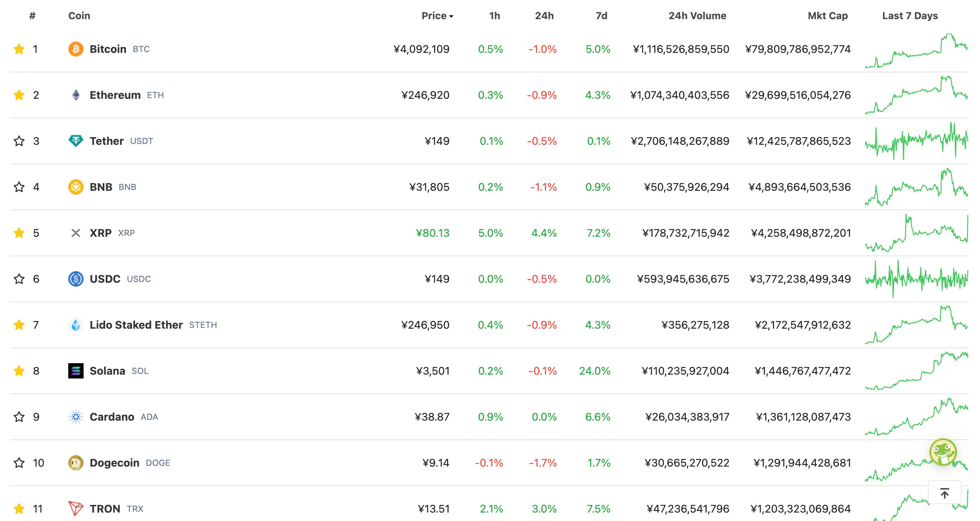This screenshot has height=521, width=980.
Task: Open the Dogecoin coin page
Action: tap(114, 463)
